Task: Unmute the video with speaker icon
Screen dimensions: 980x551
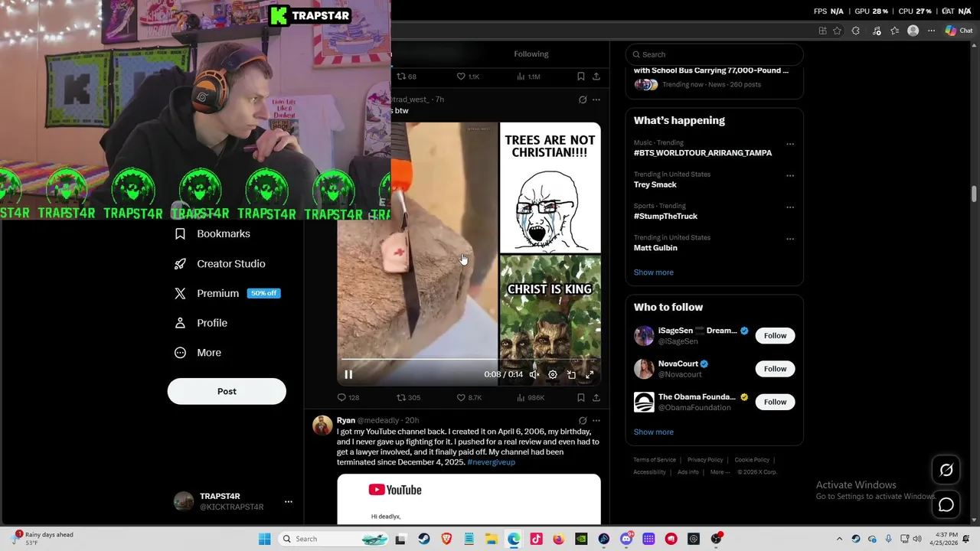Action: 534,374
